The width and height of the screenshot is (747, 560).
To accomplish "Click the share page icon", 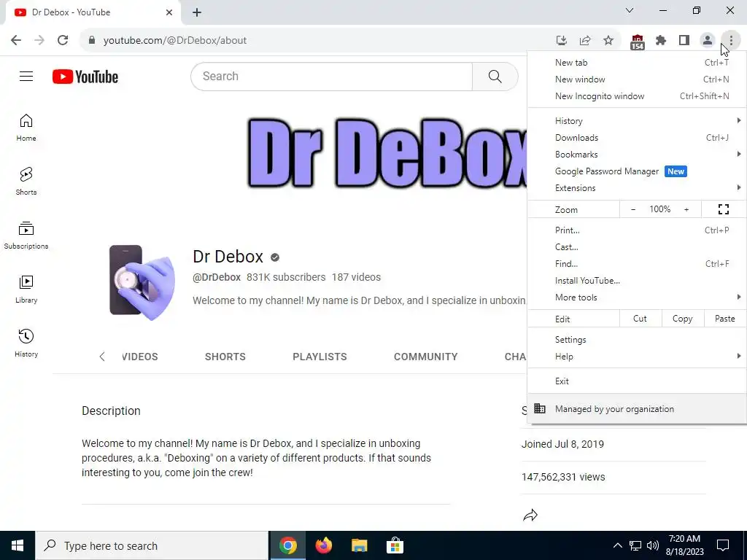I will point(585,40).
